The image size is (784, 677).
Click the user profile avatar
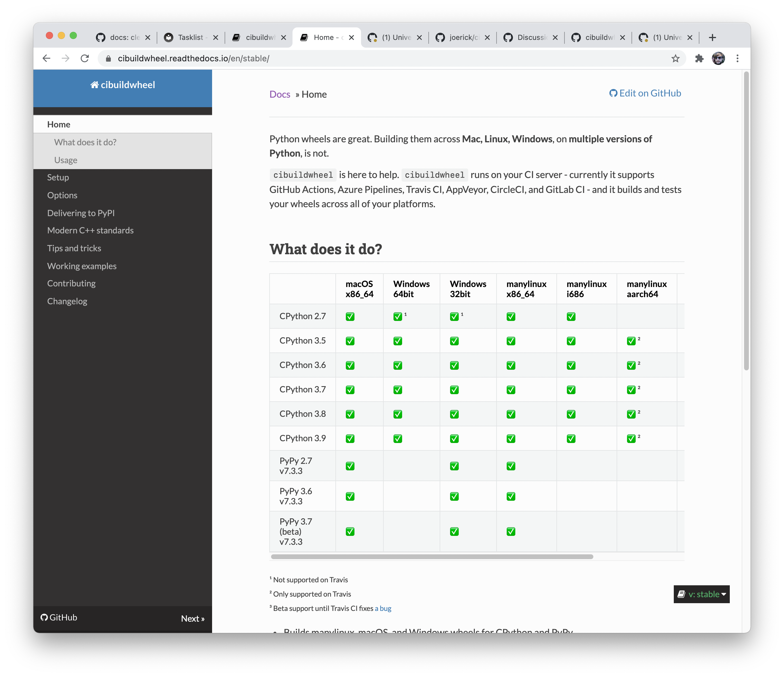[718, 58]
